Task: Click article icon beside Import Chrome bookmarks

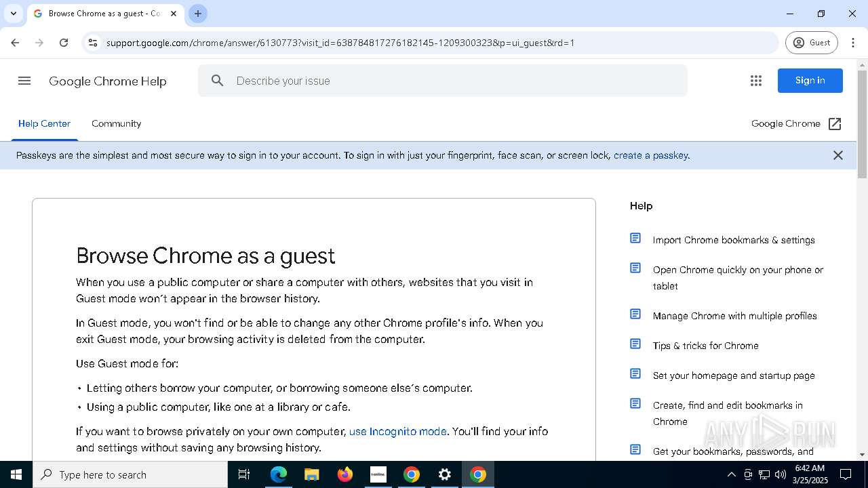Action: [635, 238]
